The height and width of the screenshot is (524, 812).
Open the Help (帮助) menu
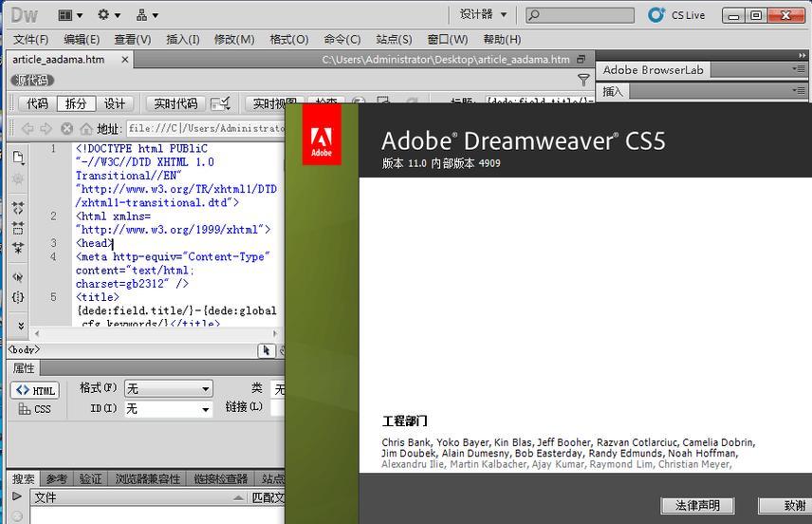502,39
